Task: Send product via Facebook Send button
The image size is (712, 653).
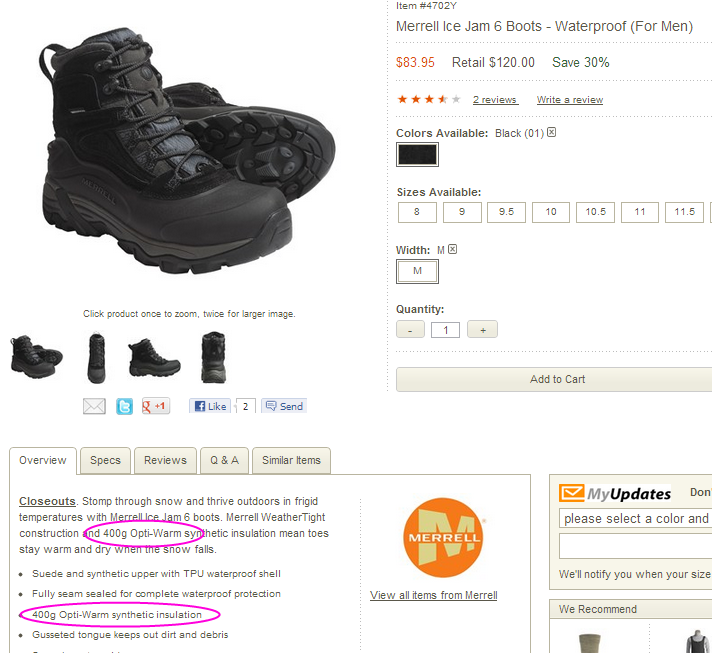Action: [284, 406]
